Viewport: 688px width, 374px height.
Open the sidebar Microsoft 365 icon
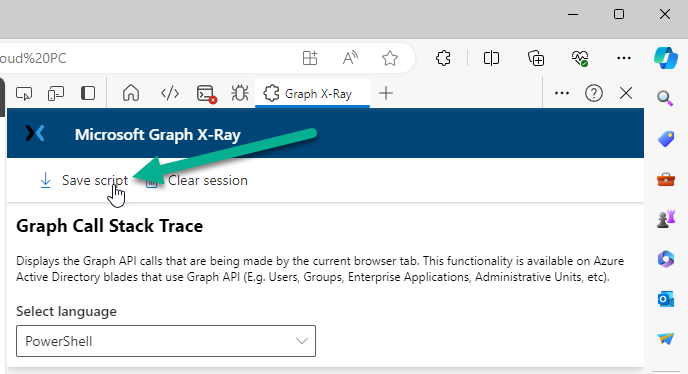[666, 259]
